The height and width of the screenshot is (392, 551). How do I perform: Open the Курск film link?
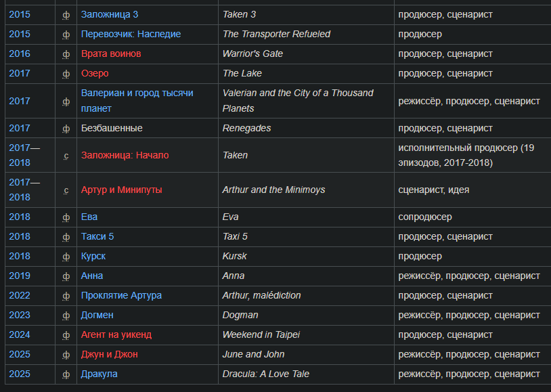[93, 257]
